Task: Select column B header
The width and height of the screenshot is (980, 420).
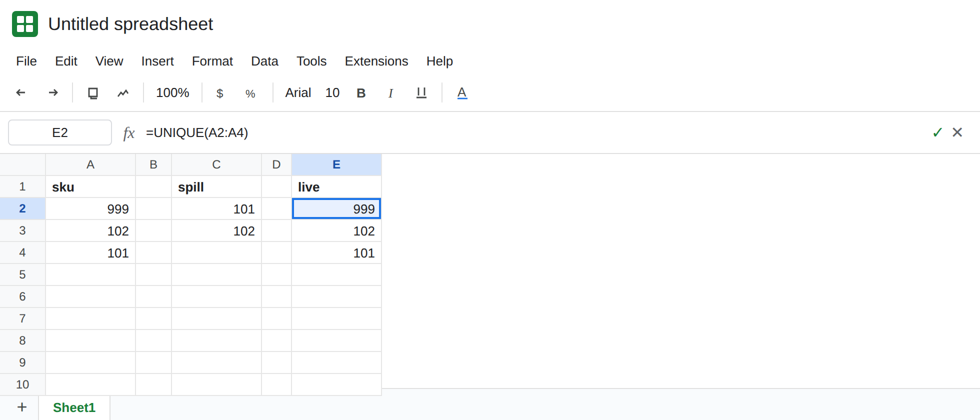Action: click(x=153, y=164)
